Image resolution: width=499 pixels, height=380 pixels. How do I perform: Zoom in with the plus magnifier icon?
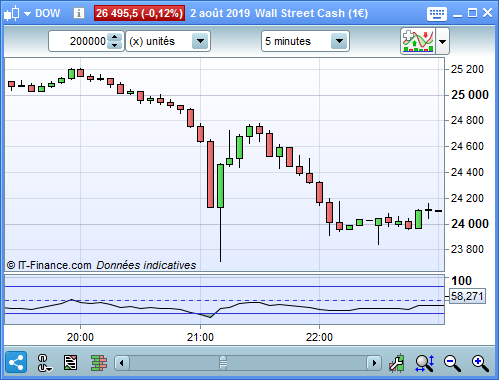480,363
